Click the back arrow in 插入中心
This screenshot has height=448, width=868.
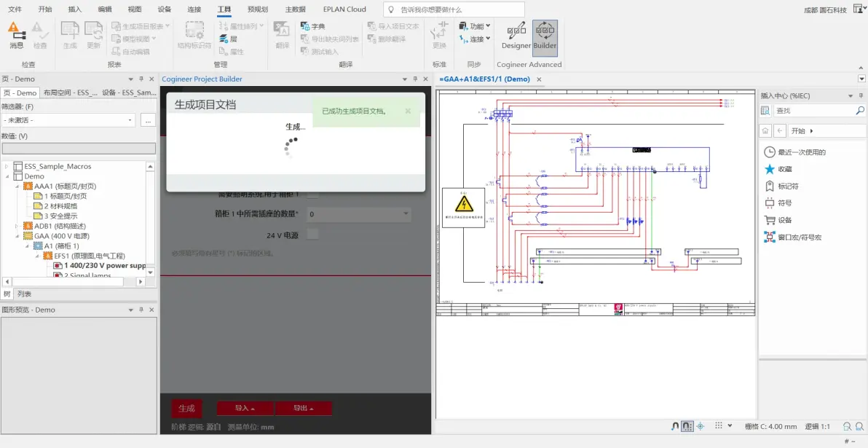pos(780,130)
